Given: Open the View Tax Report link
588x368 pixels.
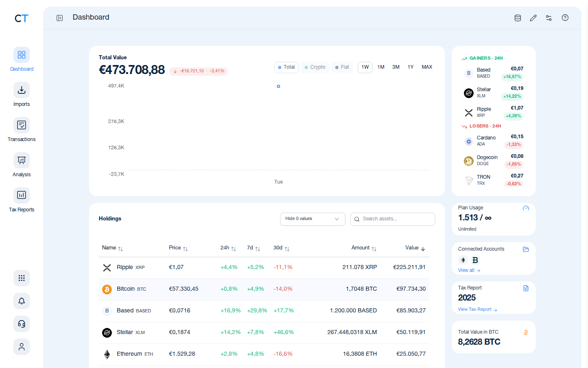Looking at the screenshot, I should (477, 310).
